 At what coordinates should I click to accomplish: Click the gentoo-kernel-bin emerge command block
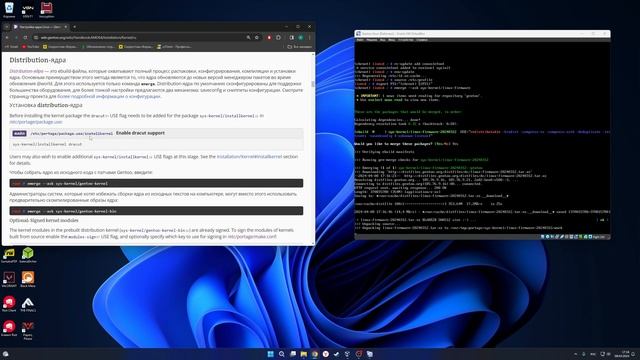(x=156, y=211)
